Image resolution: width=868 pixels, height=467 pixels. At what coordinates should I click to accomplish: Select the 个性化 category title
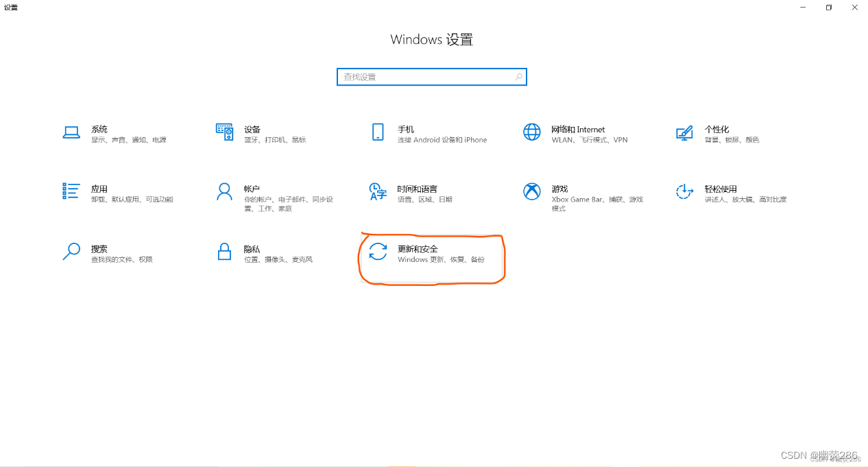click(x=716, y=129)
